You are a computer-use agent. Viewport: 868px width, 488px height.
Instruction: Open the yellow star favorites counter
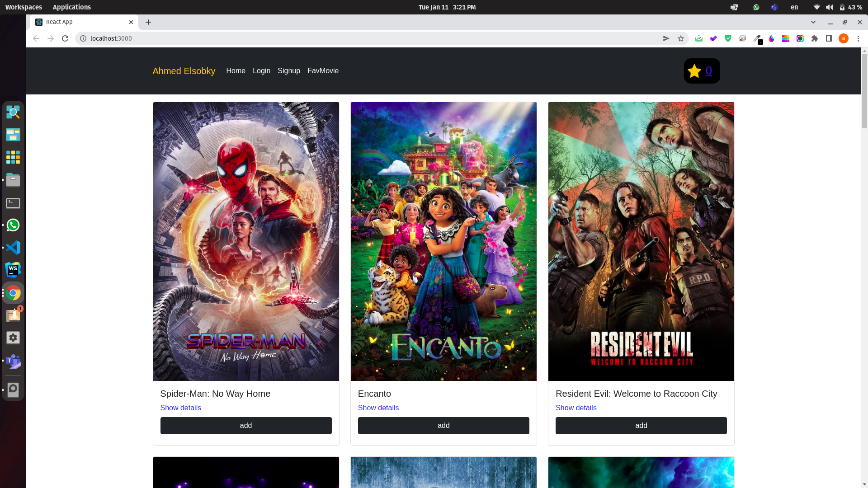point(701,71)
